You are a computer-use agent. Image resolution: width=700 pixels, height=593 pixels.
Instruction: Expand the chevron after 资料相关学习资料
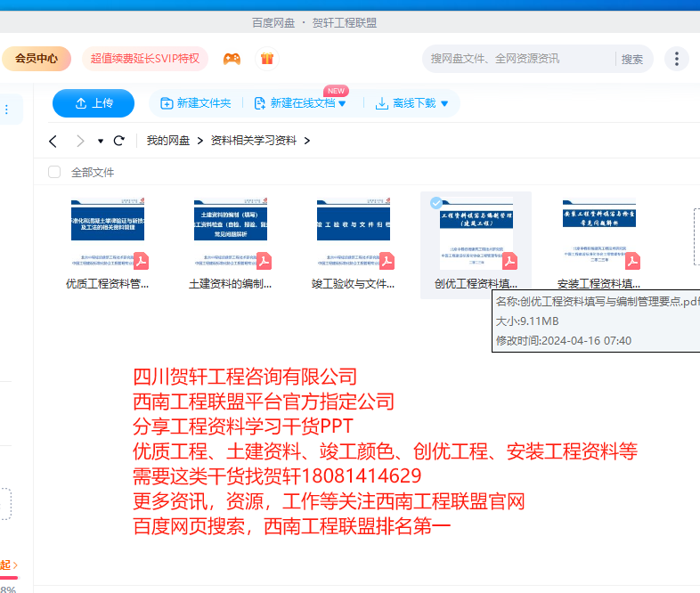(x=306, y=141)
